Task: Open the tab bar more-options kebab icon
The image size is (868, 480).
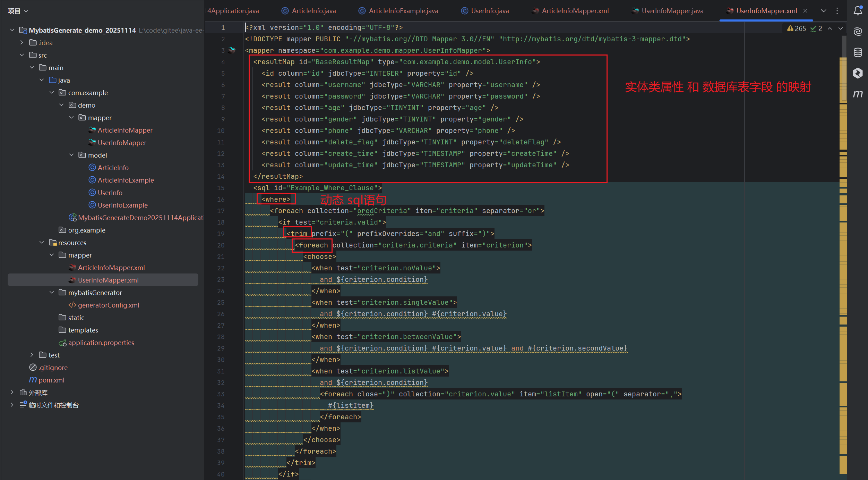Action: 837,11
